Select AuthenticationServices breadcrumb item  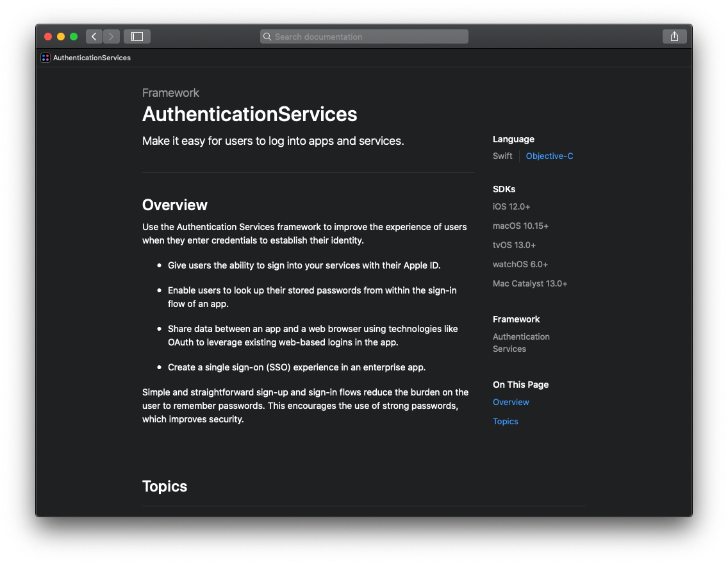92,58
